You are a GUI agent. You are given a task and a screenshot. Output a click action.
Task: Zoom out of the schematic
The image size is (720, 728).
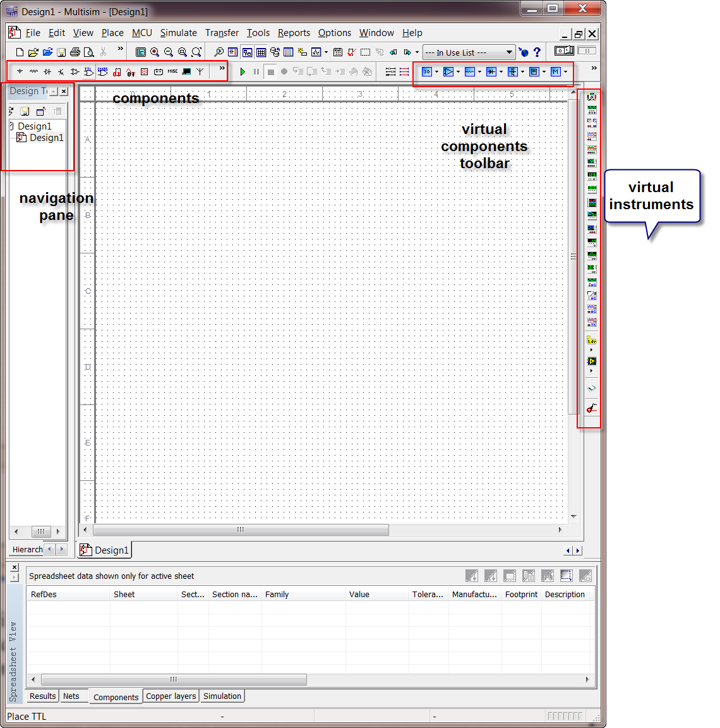tap(169, 52)
